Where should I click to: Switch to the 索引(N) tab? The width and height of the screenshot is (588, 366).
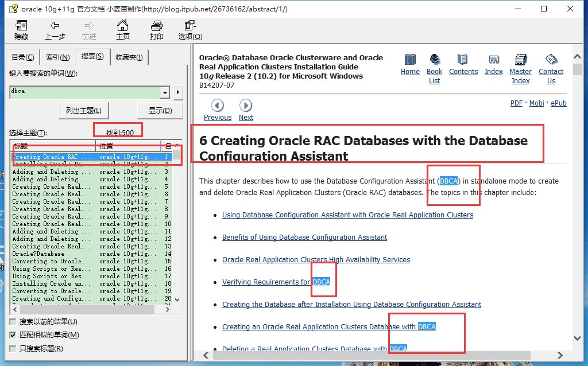click(x=57, y=57)
